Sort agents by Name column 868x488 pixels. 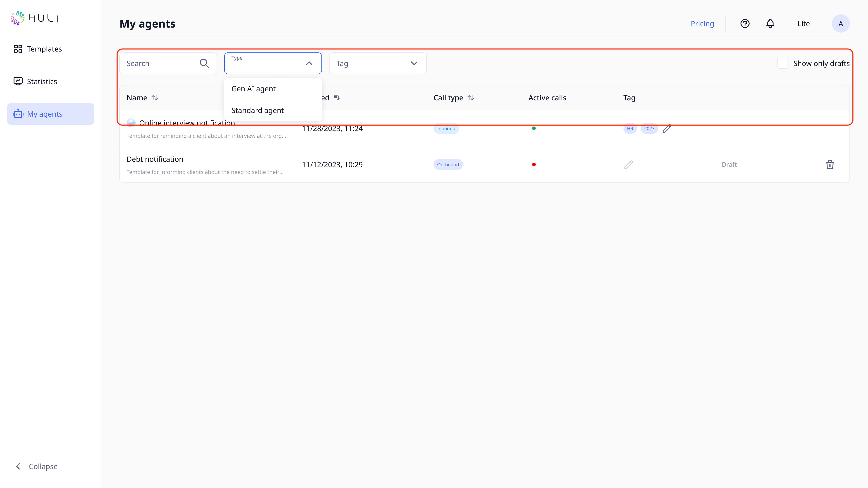coord(155,98)
